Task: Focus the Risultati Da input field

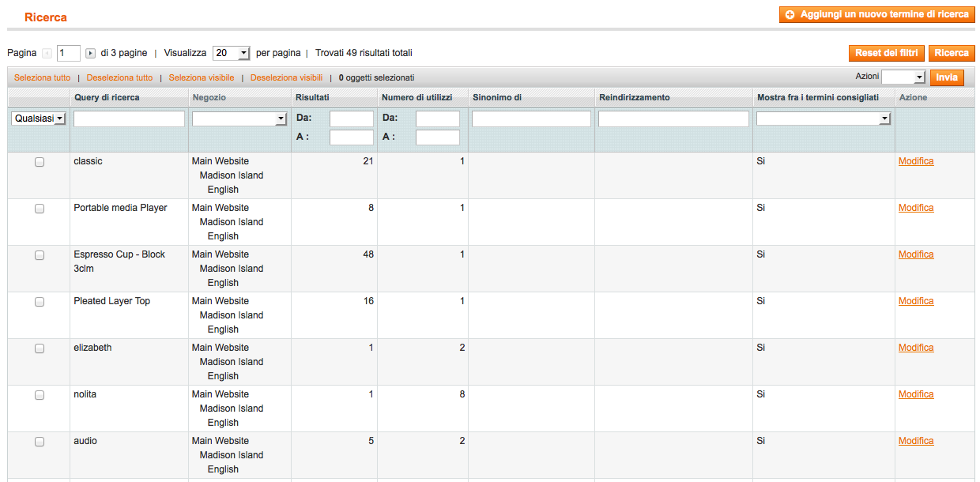Action: coord(351,119)
